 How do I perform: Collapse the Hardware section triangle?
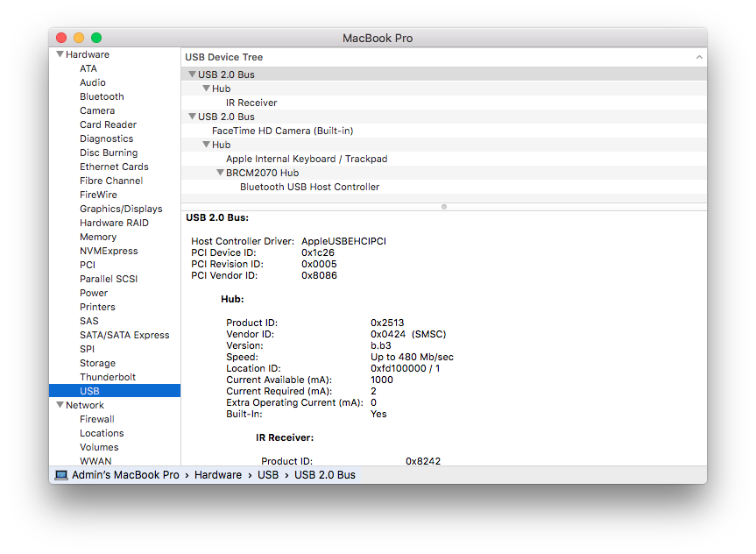[60, 54]
